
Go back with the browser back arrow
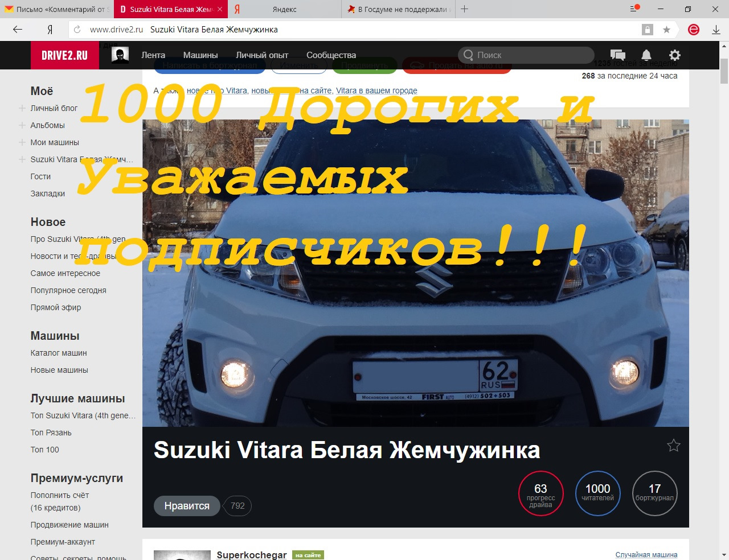[18, 30]
